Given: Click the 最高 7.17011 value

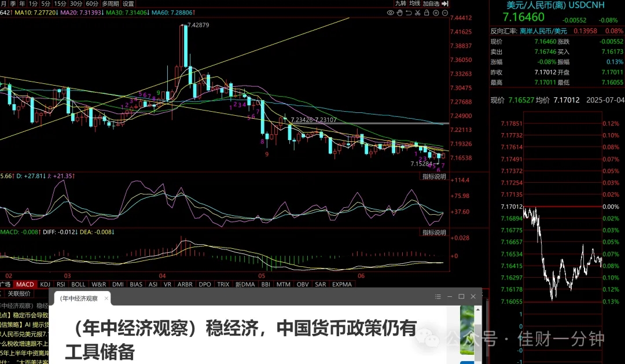Looking at the screenshot, I should (545, 83).
